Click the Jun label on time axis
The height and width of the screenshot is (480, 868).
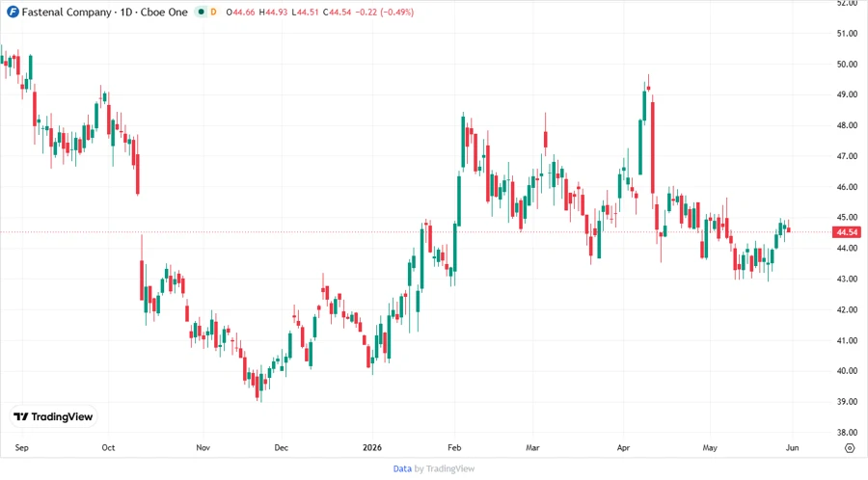pyautogui.click(x=792, y=447)
